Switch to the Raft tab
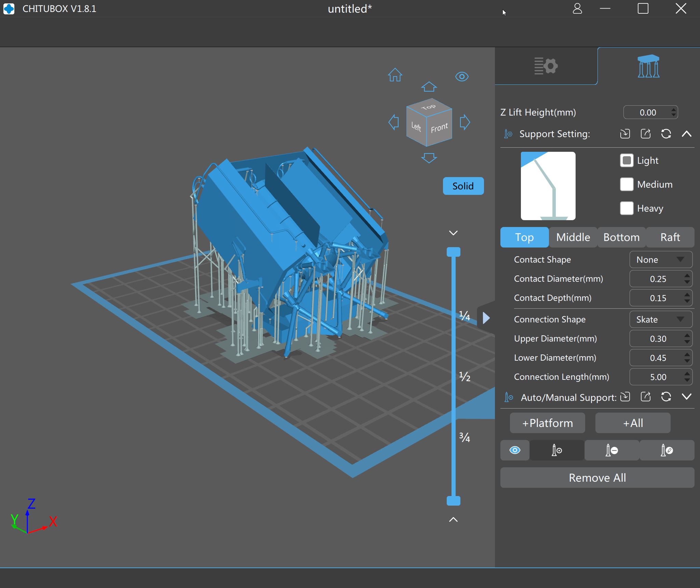Screen dimensions: 700x588 [x=670, y=237]
